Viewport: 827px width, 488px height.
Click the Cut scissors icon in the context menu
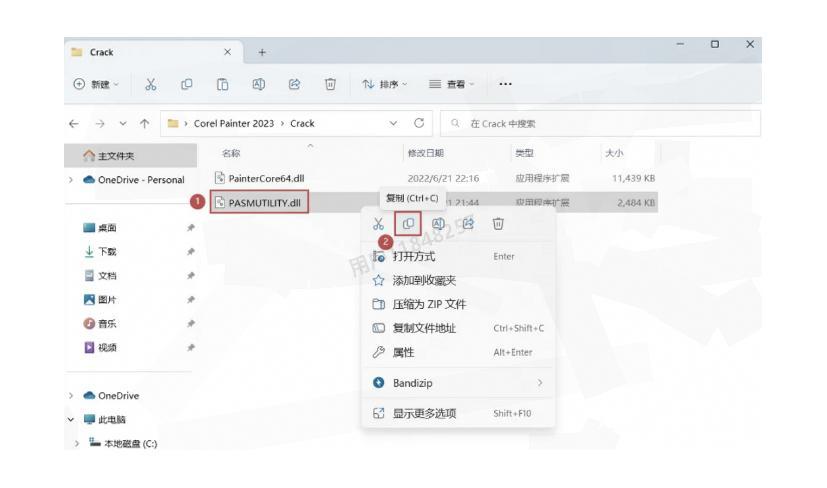click(x=378, y=224)
